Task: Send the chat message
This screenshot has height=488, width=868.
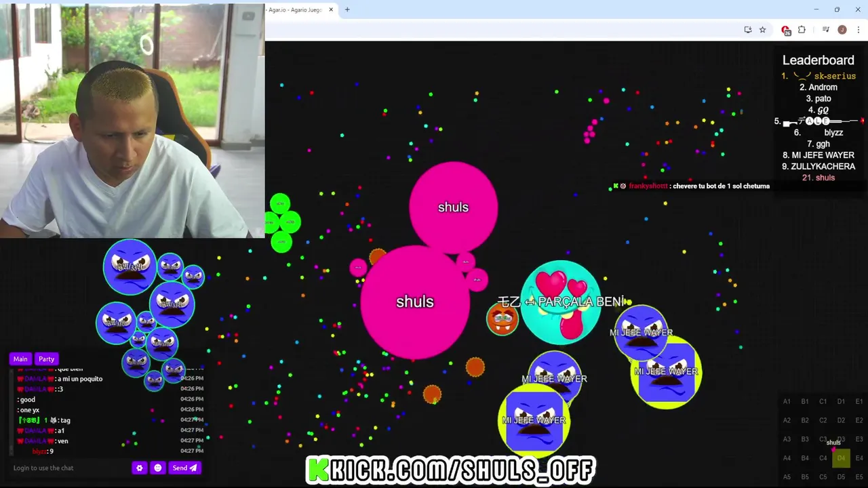Action: [x=184, y=468]
